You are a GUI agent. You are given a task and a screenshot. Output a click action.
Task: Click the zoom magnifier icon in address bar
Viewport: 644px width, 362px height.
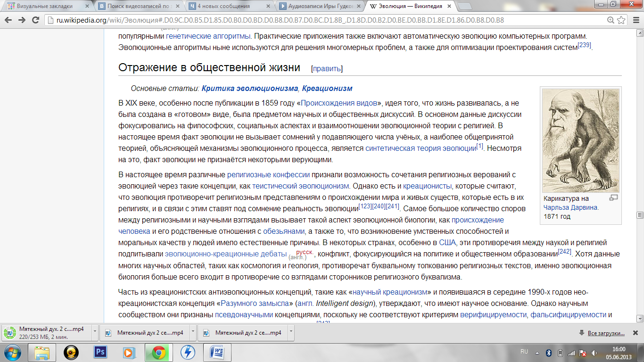[611, 20]
